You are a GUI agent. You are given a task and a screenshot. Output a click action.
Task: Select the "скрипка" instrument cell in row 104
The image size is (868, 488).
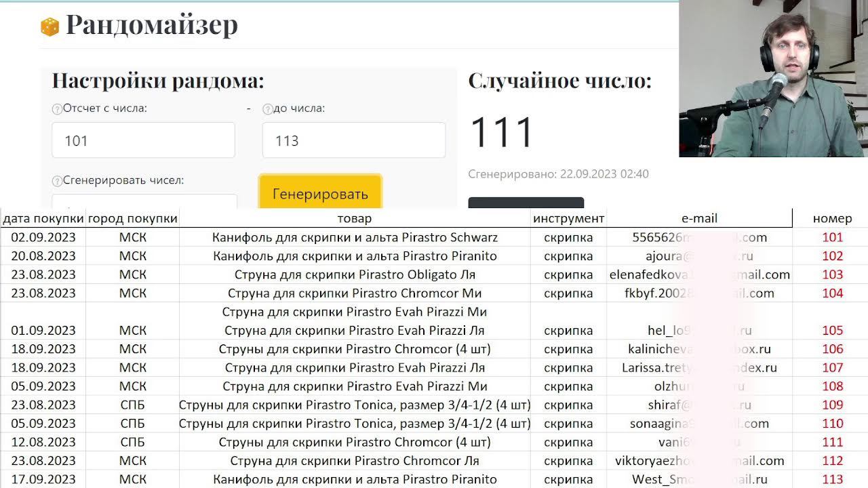(568, 293)
